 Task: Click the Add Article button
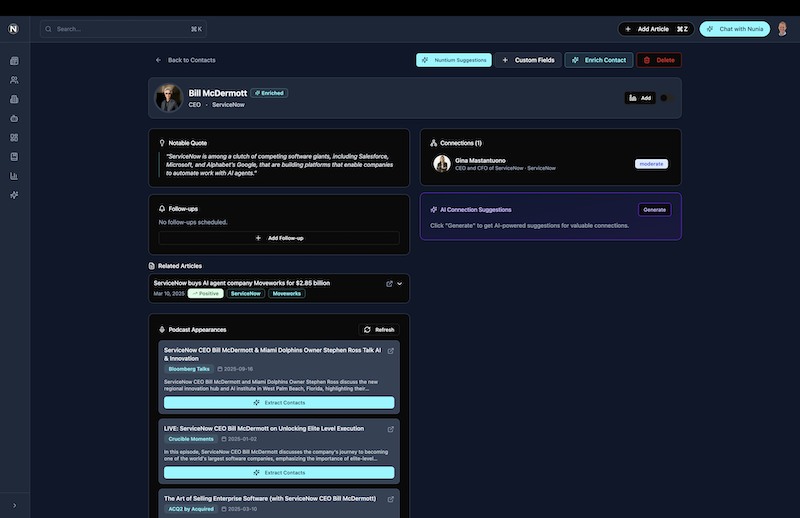(x=656, y=29)
